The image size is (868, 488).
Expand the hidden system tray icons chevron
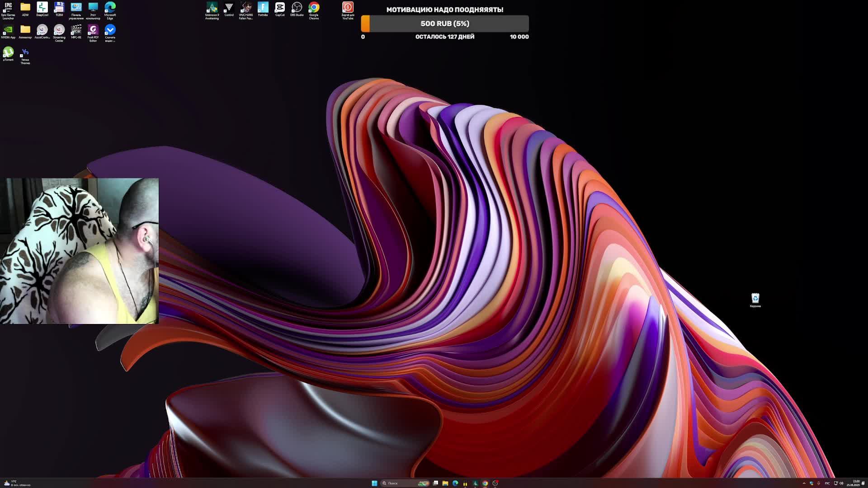(x=804, y=483)
